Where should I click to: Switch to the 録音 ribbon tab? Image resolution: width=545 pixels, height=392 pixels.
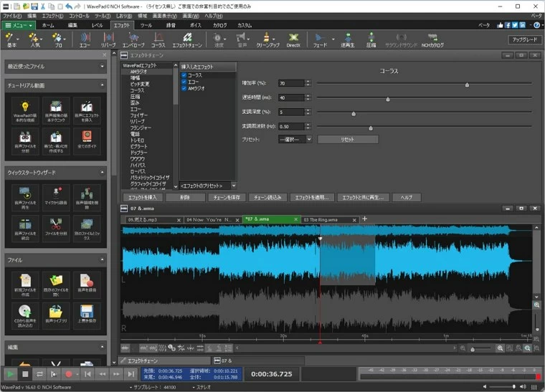click(171, 25)
